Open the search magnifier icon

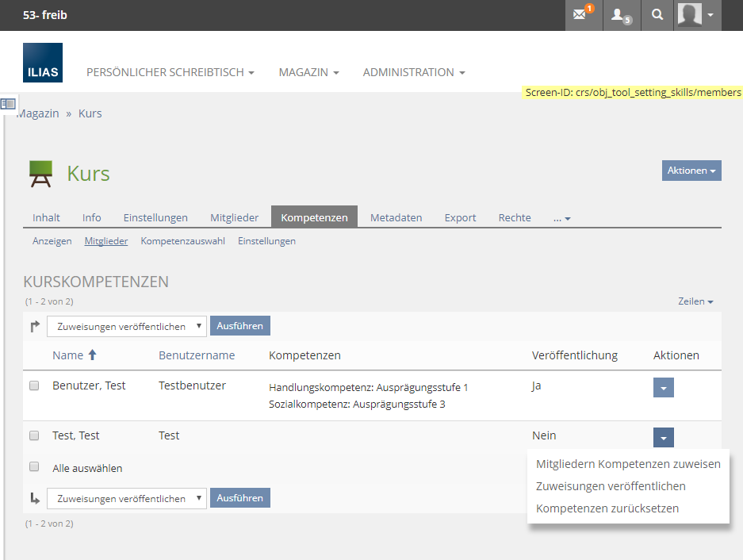pos(657,15)
